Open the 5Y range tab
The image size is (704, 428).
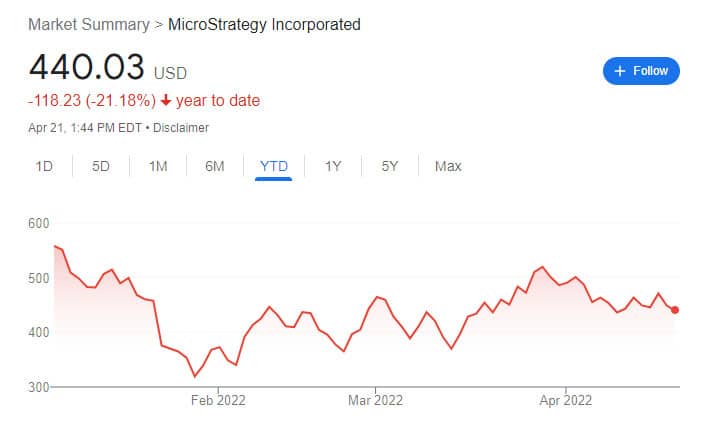390,166
